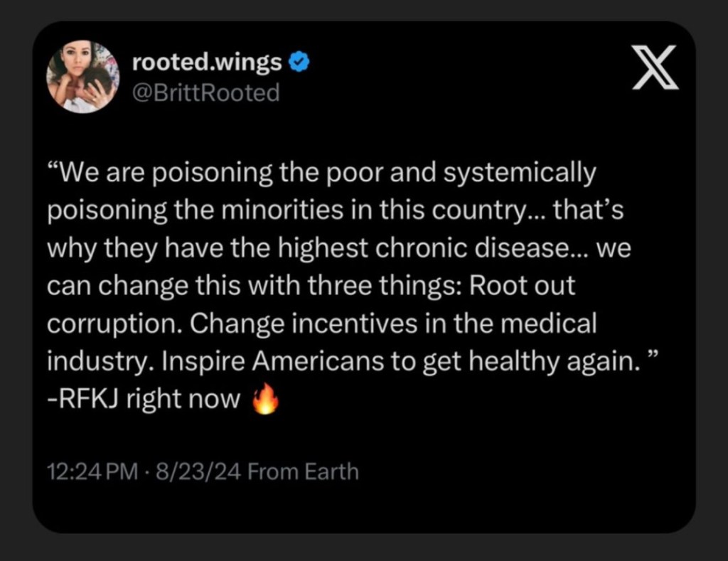Click the @BrittRooted handle
Viewport: 728px width, 561px height.
pyautogui.click(x=205, y=92)
